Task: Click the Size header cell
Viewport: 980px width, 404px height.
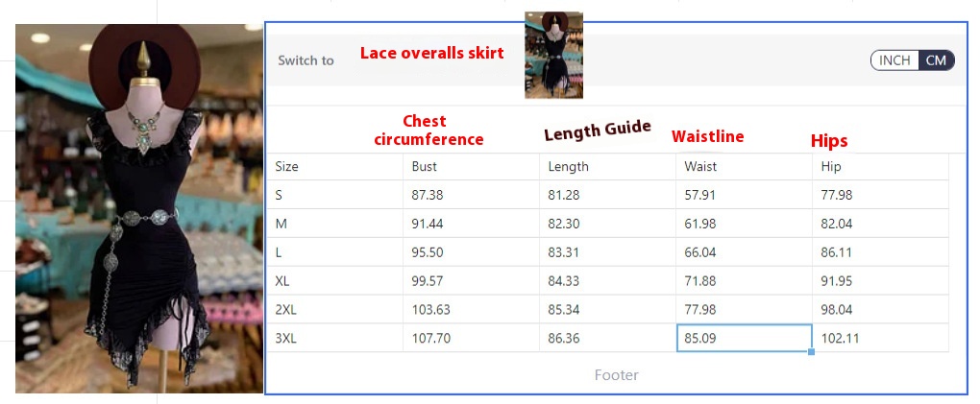Action: pos(335,167)
